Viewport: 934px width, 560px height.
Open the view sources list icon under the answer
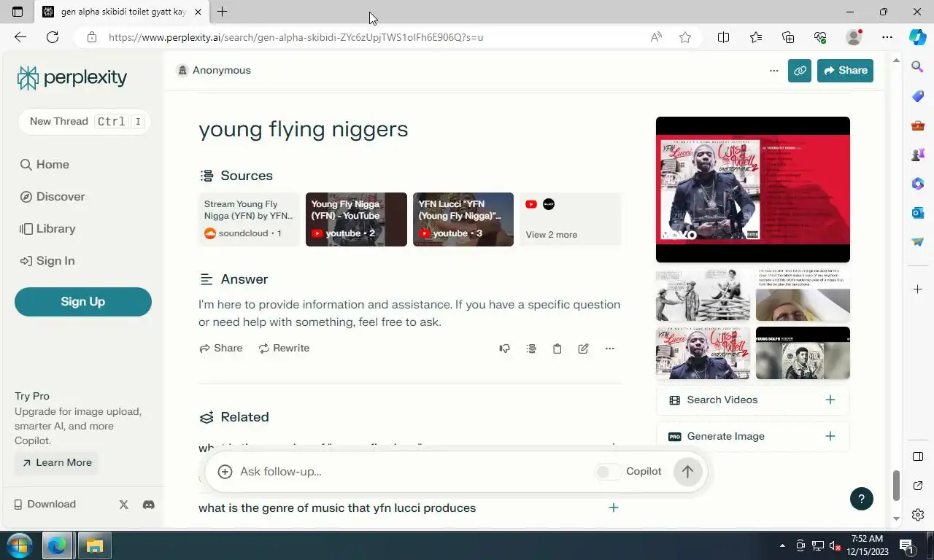(x=531, y=349)
